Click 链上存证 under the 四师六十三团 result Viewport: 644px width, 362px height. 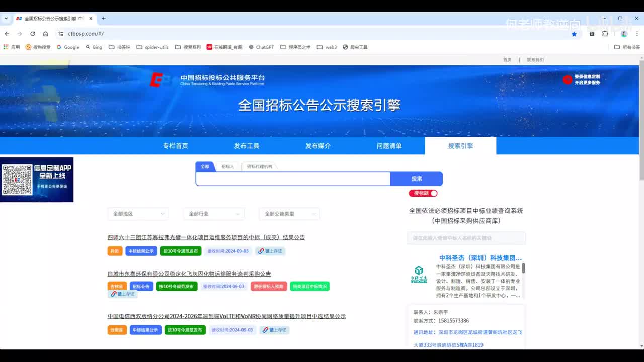tap(270, 251)
